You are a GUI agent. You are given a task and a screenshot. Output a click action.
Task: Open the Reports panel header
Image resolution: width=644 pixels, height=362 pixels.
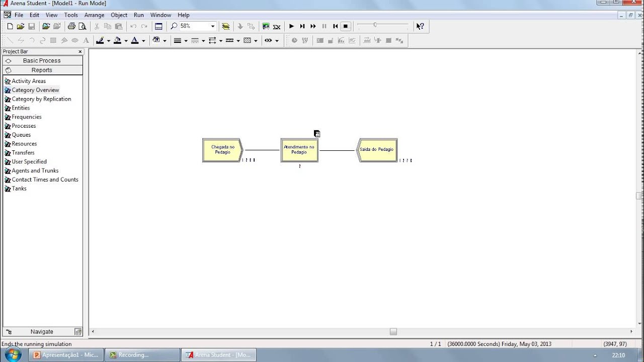(x=42, y=70)
